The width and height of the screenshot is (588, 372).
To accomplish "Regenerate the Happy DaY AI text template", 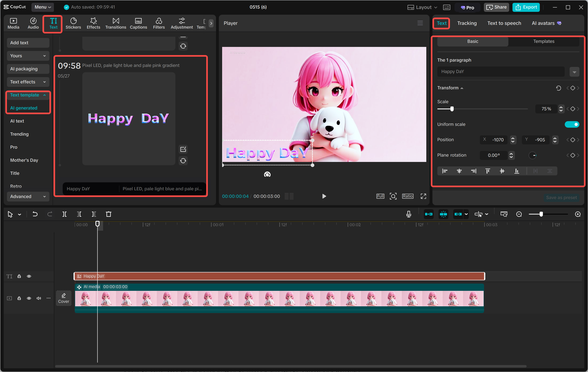I will (x=183, y=161).
